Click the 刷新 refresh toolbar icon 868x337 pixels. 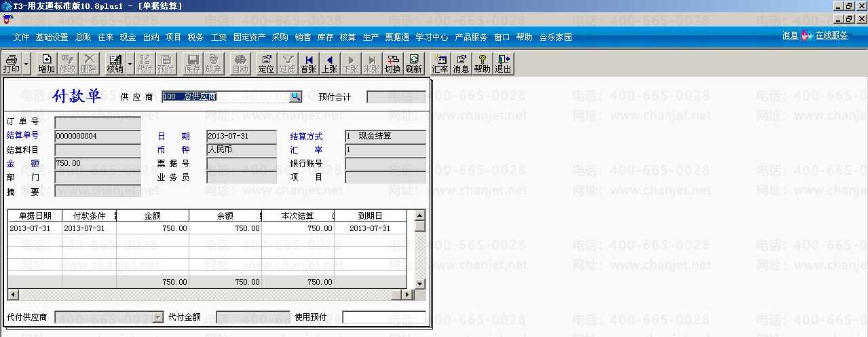click(x=413, y=64)
